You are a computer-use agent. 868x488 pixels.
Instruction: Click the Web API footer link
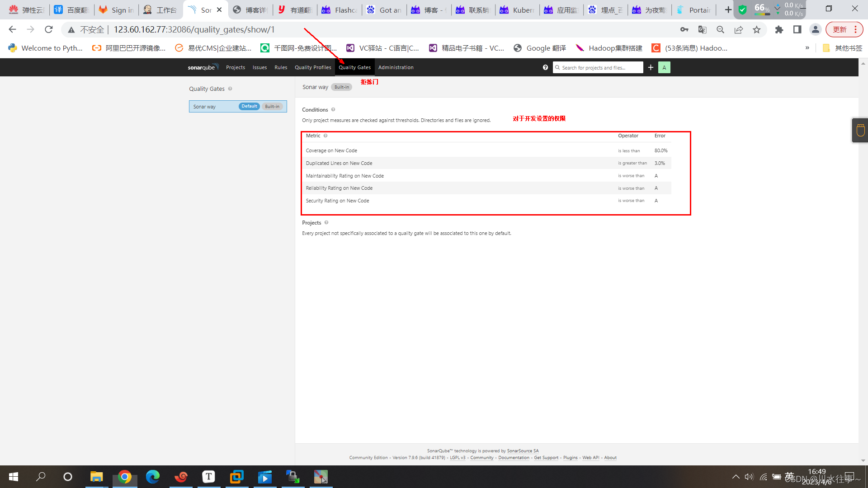[590, 458]
